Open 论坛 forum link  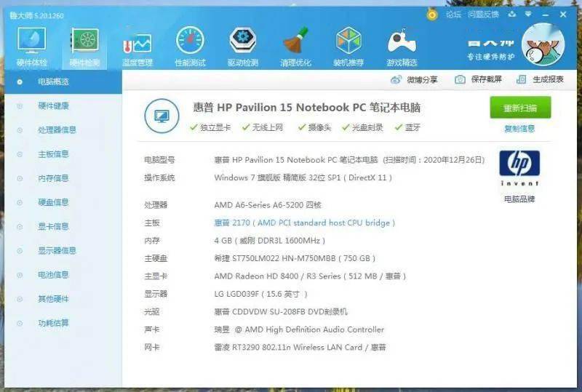point(453,15)
